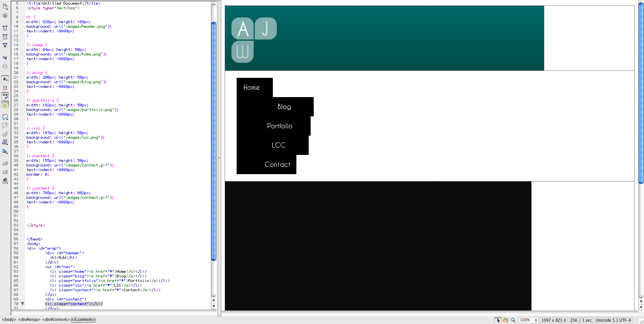The width and height of the screenshot is (644, 324).
Task: Click the Remove Comment icon
Action: tap(5, 126)
